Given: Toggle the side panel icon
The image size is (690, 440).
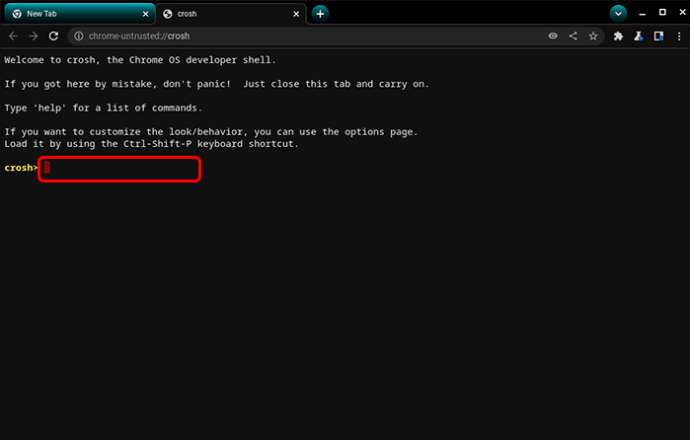Looking at the screenshot, I should pos(659,36).
